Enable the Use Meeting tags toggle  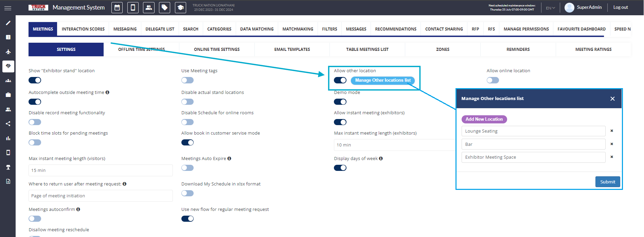[187, 80]
